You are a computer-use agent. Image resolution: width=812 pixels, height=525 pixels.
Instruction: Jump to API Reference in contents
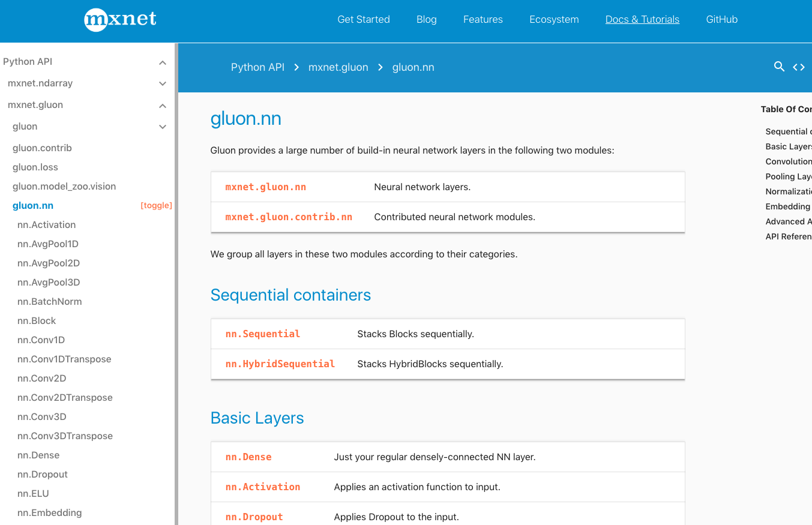(789, 236)
